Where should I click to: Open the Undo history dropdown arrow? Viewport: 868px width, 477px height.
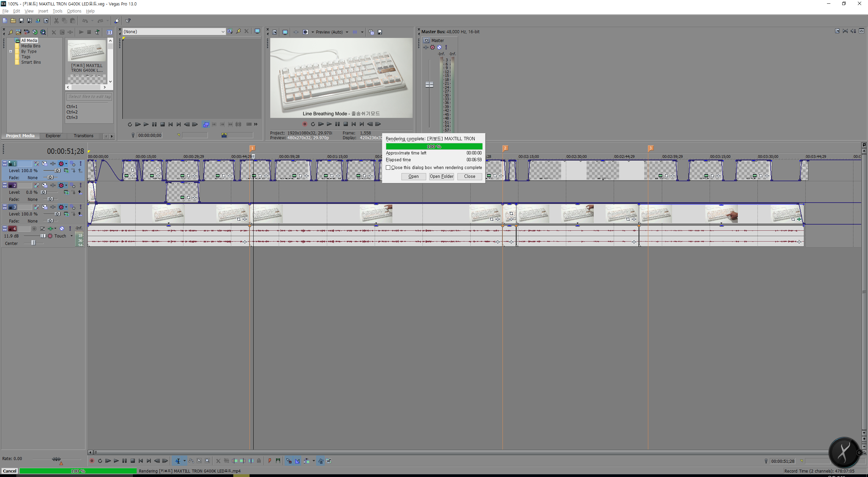pos(92,21)
